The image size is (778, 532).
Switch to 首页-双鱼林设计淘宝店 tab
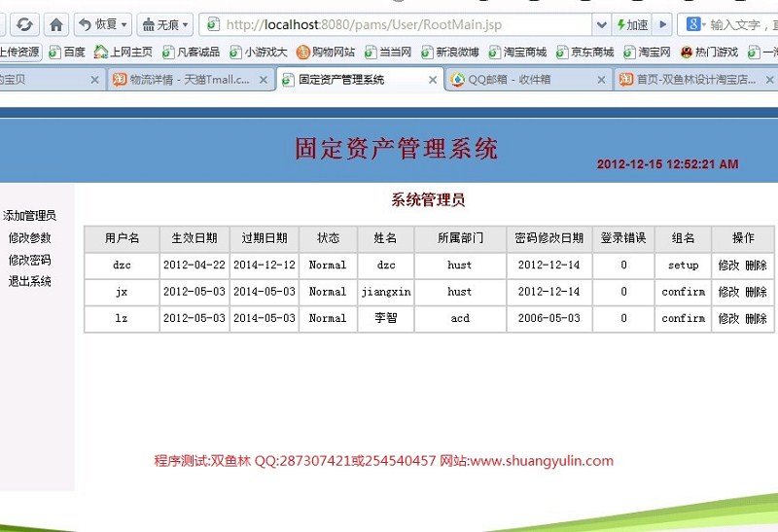[696, 80]
